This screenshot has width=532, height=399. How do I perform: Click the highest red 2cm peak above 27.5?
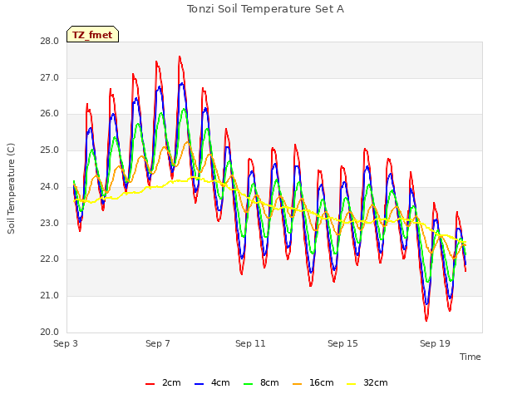click(x=180, y=57)
